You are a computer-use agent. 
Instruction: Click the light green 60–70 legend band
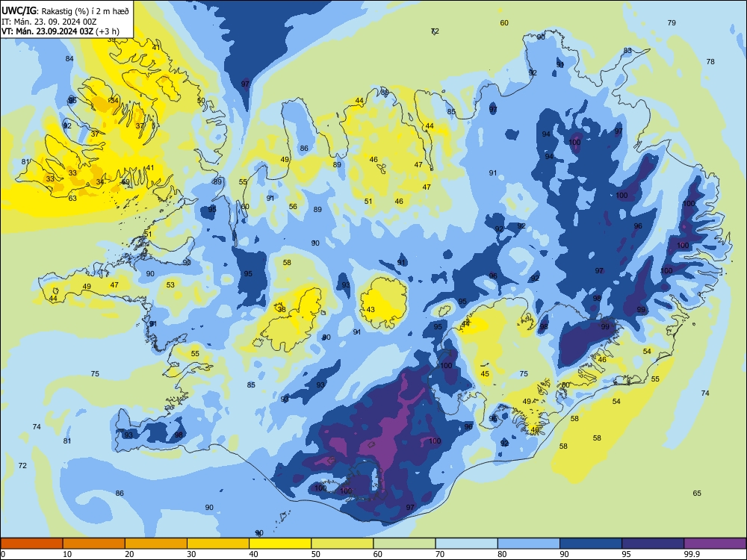404,544
